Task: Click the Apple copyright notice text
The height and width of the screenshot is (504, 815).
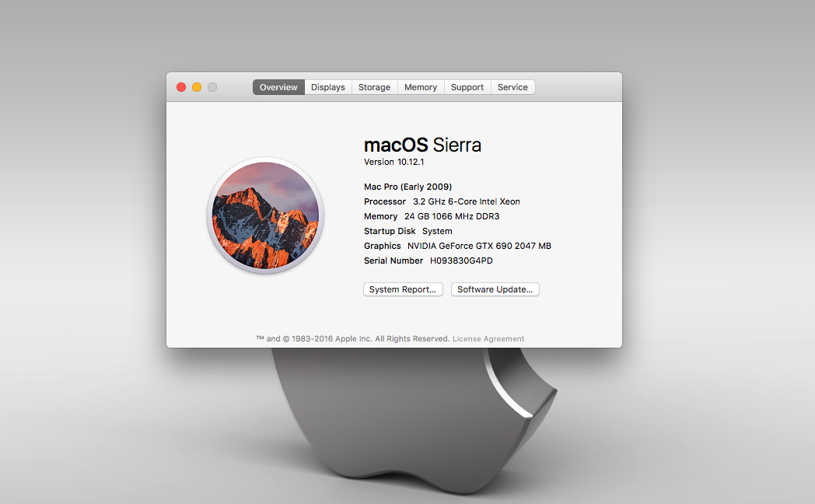Action: (353, 339)
